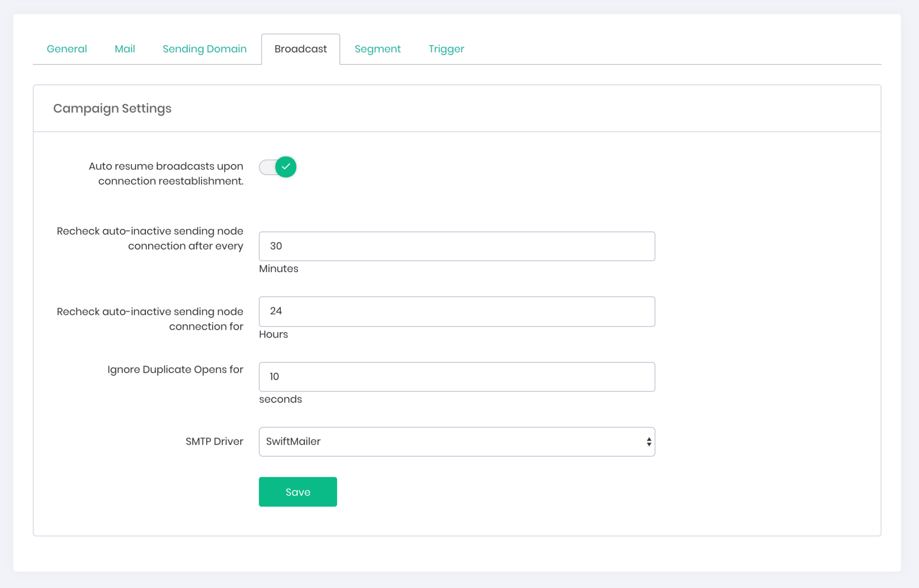The width and height of the screenshot is (919, 588).
Task: Click the Campaign Settings heading
Action: pos(113,109)
